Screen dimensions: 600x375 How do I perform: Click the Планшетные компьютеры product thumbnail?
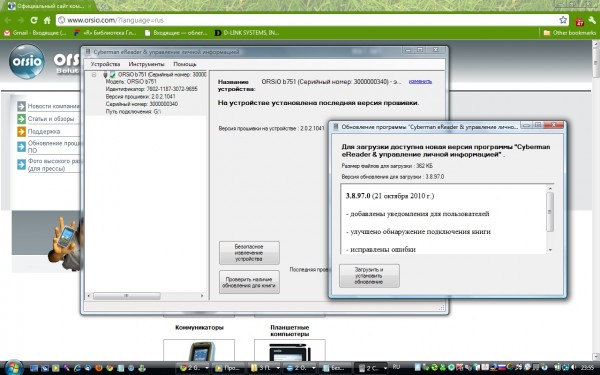pyautogui.click(x=290, y=350)
